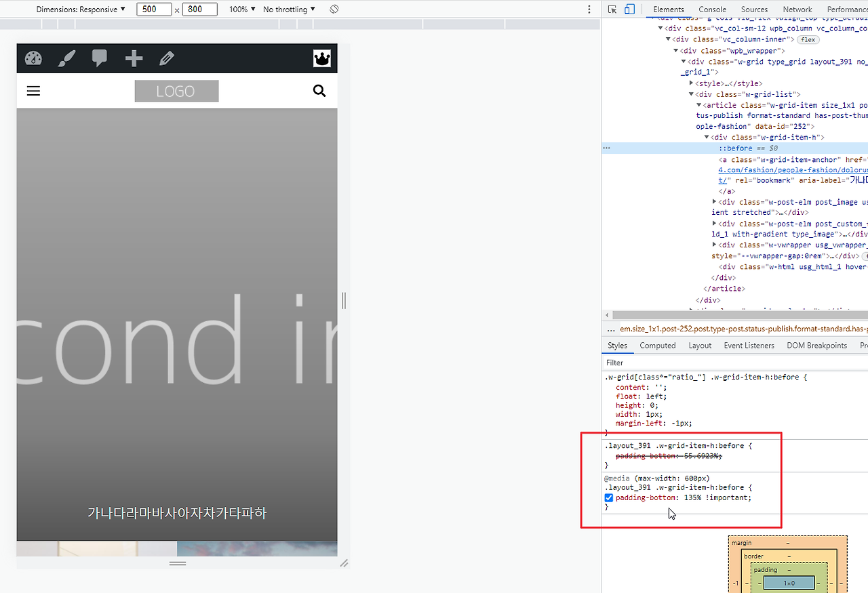Screen dimensions: 868x593
Task: Click the three-dot actions beside the ::before node
Action: [x=606, y=148]
